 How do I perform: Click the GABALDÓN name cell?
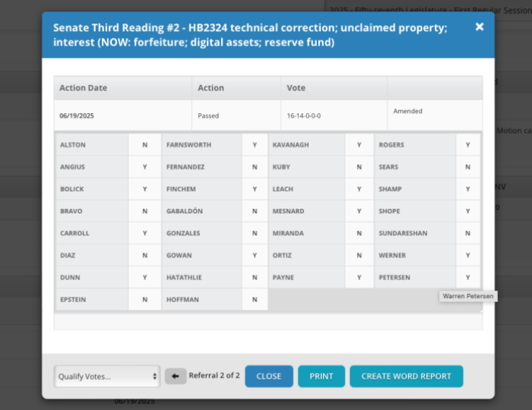point(201,211)
